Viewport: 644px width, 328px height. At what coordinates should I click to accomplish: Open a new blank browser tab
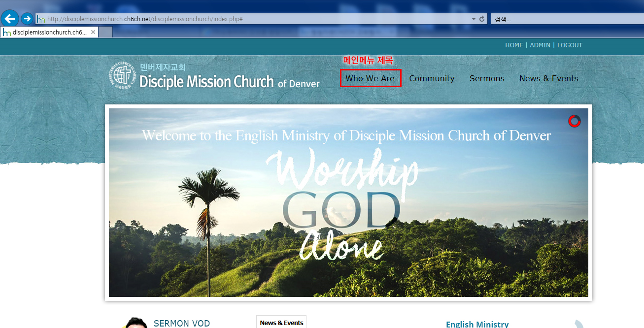105,33
